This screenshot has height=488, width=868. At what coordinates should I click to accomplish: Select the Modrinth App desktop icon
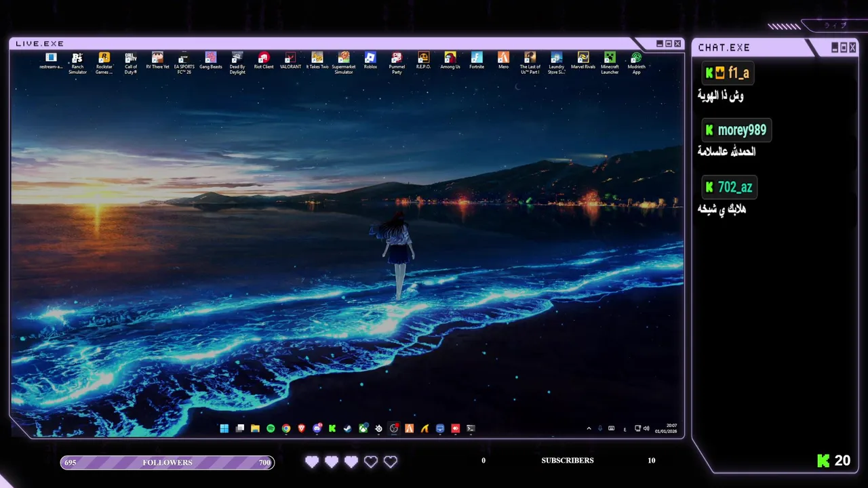(x=636, y=63)
